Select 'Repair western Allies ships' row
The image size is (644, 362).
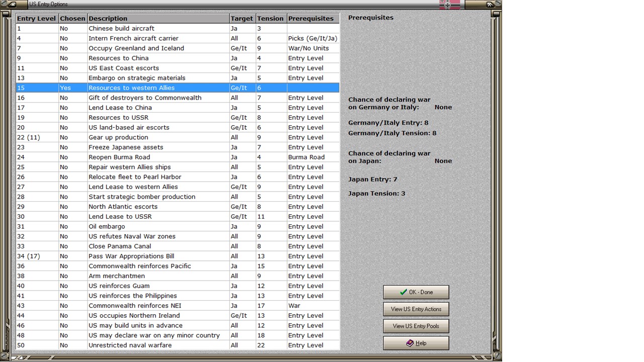tap(178, 167)
